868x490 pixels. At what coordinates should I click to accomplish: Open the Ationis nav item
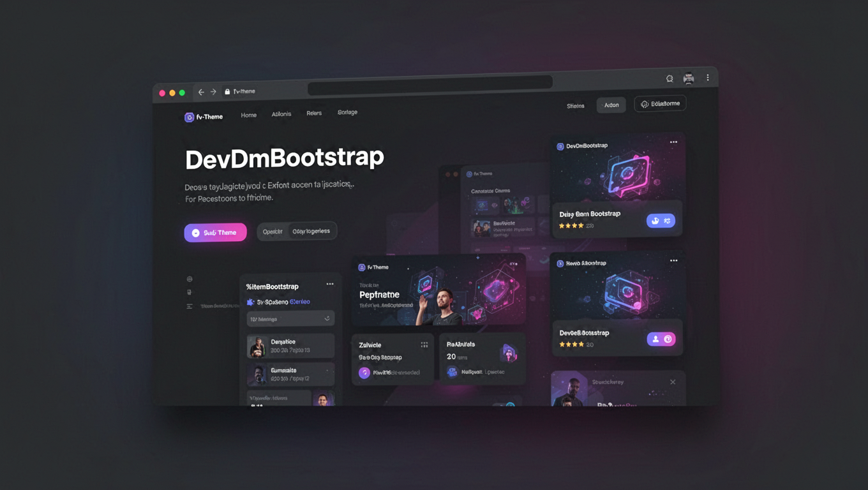pos(281,114)
